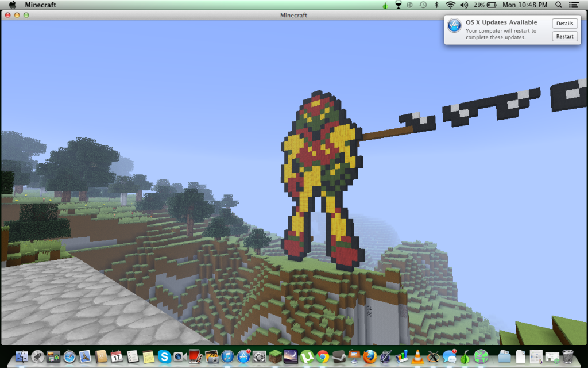
Task: Open the Apple menu
Action: (13, 5)
